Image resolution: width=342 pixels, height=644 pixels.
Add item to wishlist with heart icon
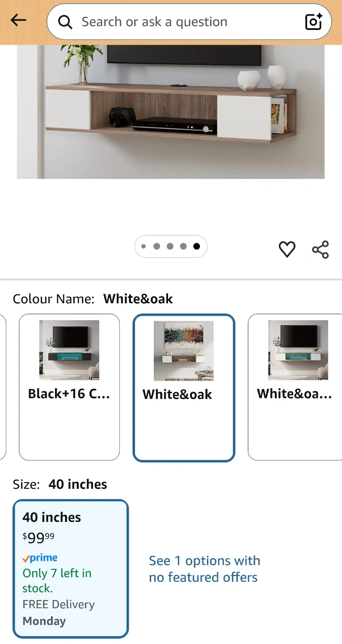[287, 249]
